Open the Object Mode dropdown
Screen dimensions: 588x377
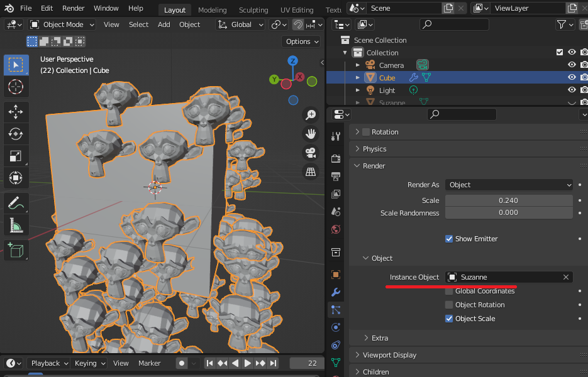62,25
